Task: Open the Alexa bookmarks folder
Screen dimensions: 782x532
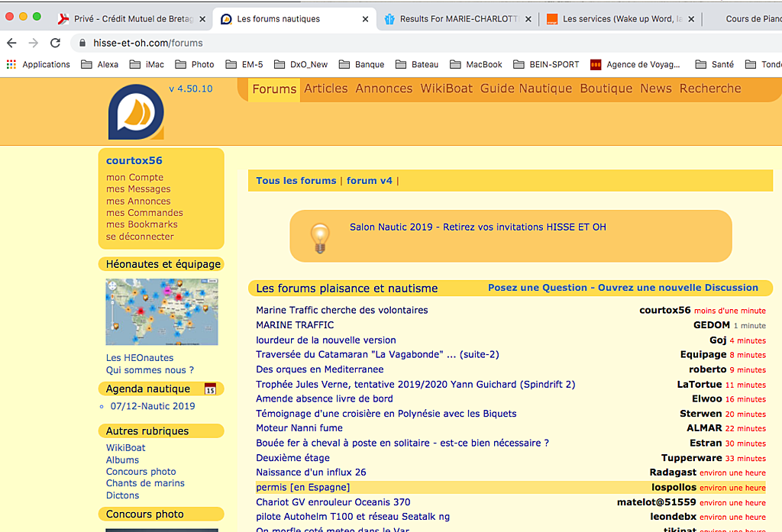Action: pyautogui.click(x=100, y=64)
